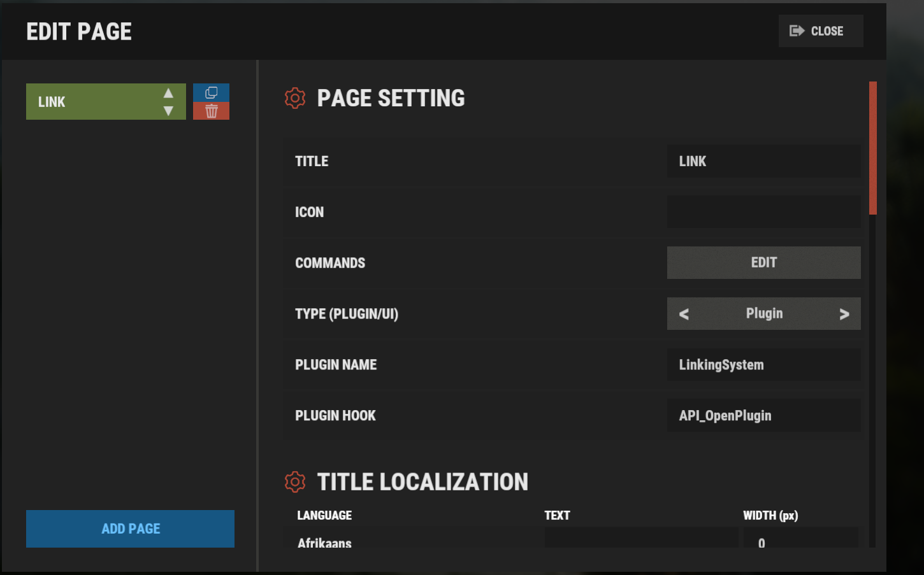Click the gear icon beside Title Localization

295,482
